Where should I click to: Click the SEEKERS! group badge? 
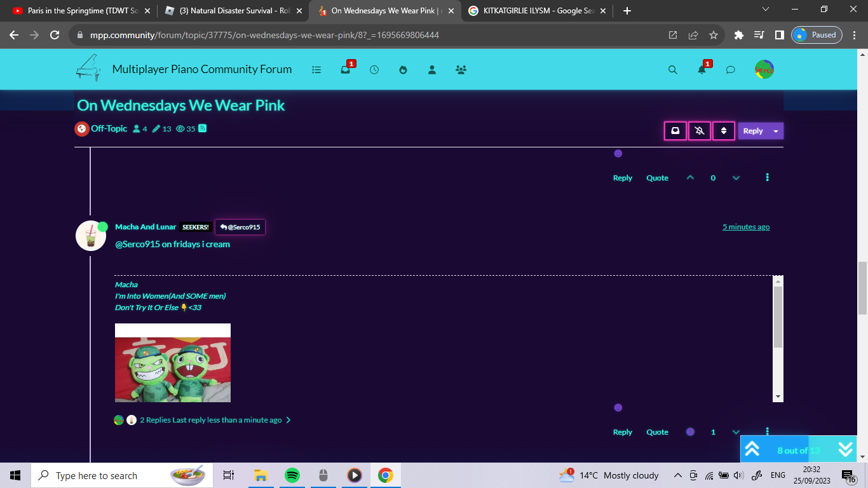[196, 227]
